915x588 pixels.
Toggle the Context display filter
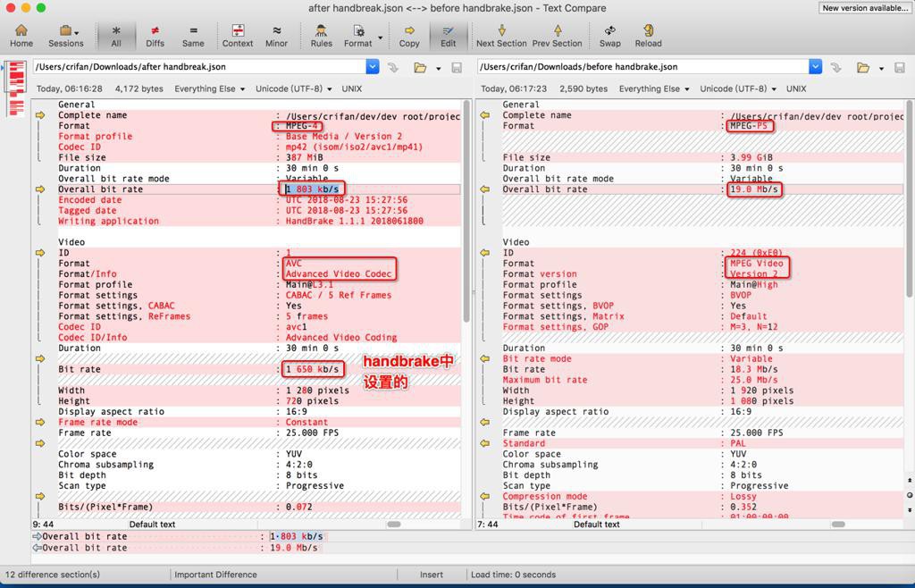click(x=238, y=36)
